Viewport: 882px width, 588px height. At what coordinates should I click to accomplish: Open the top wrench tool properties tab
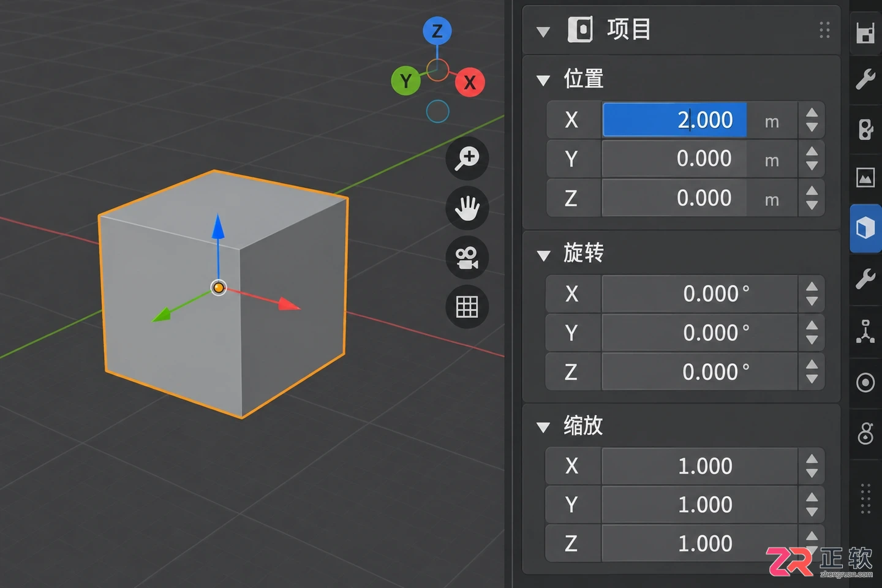pos(865,80)
